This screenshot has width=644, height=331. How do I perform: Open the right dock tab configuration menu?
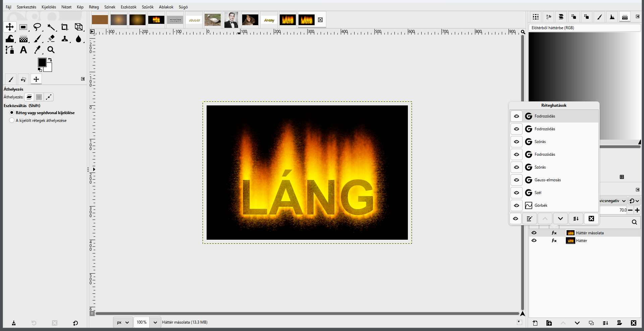click(x=637, y=16)
